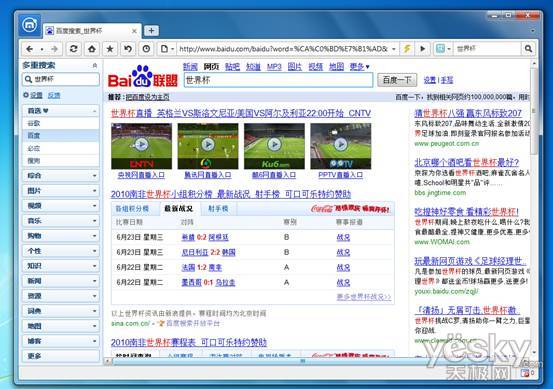This screenshot has height=389, width=553.
Task: Expand the 音乐 search group
Action: click(x=61, y=221)
